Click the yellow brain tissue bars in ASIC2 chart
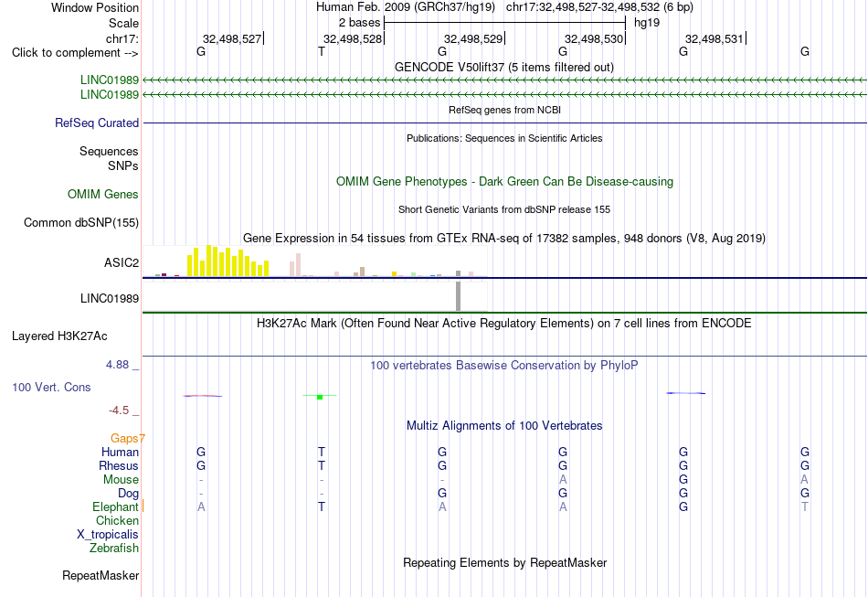The image size is (868, 597). [228, 261]
